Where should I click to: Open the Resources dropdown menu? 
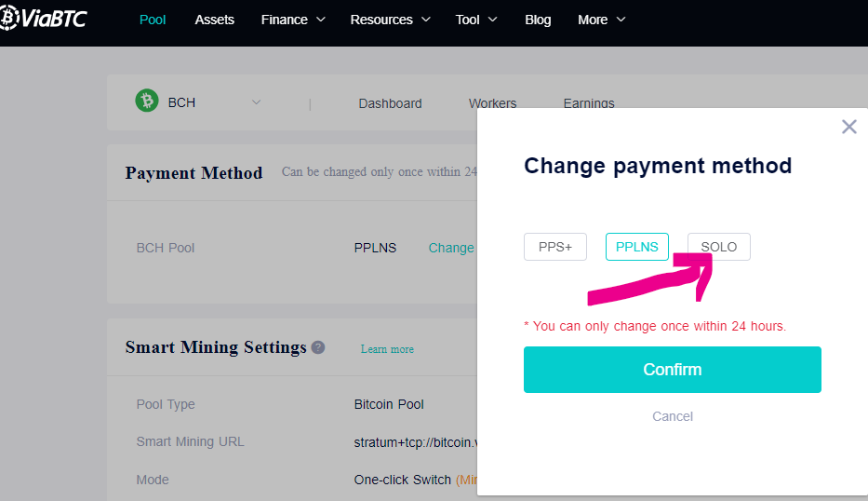[390, 20]
